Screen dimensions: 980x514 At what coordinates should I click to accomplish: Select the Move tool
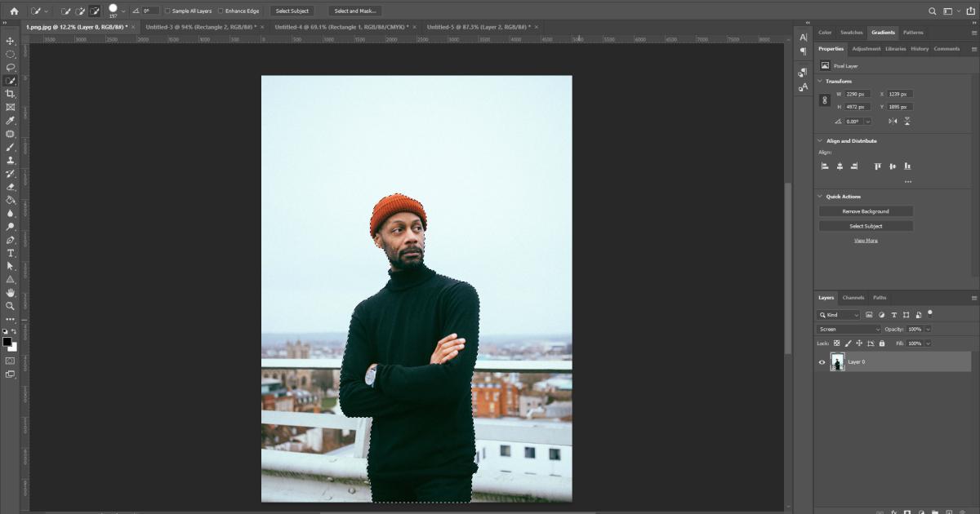[11, 41]
